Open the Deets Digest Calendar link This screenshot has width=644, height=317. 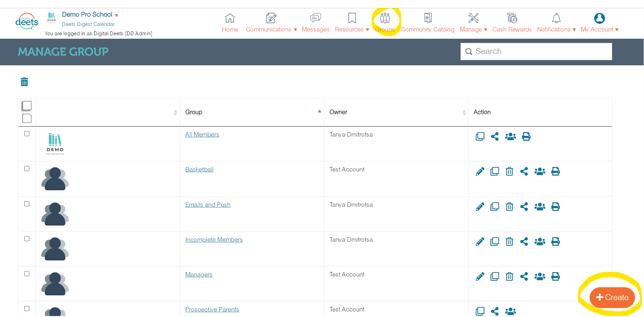[x=88, y=24]
